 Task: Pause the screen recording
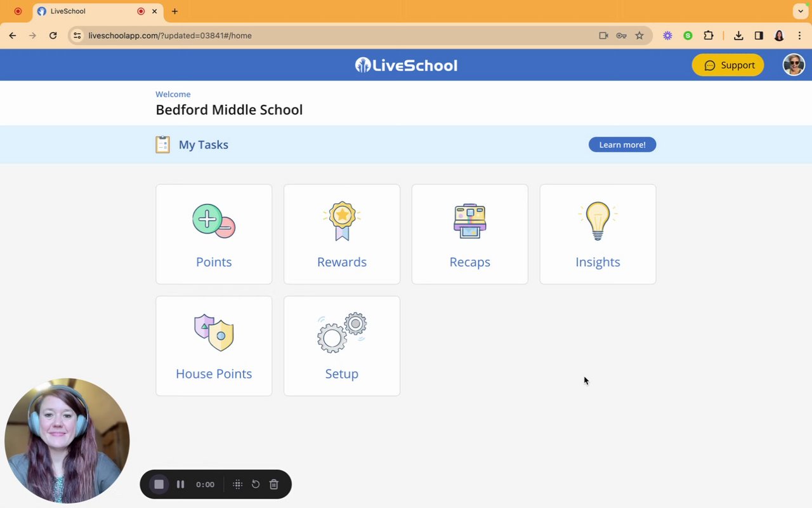[x=180, y=485]
